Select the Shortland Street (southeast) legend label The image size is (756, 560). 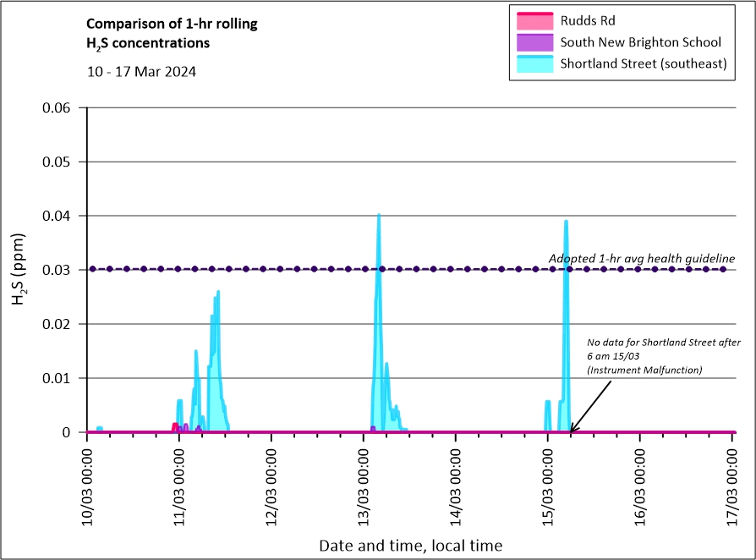[x=644, y=63]
